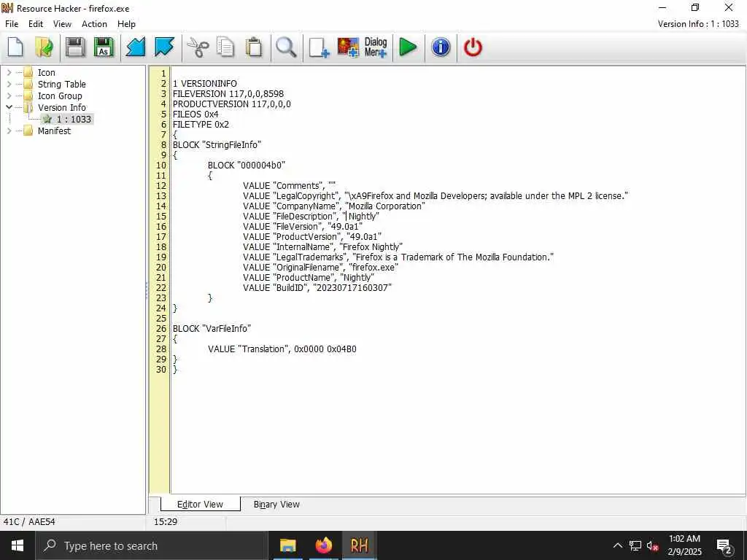The image size is (747, 560).
Task: Click the FILEVERSION 117,0,0,8598 line
Action: (x=228, y=94)
